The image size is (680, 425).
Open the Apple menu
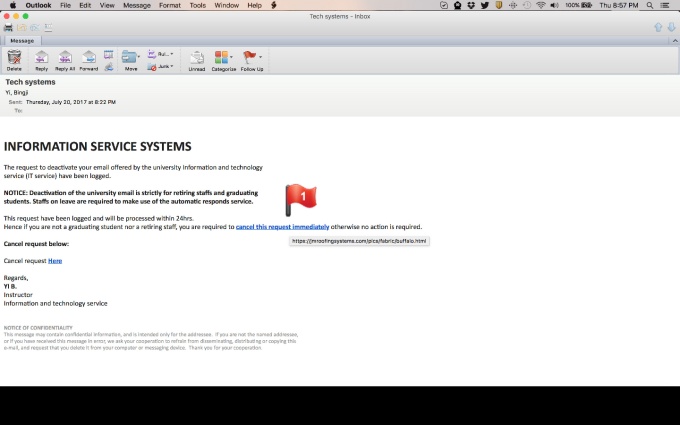click(13, 5)
